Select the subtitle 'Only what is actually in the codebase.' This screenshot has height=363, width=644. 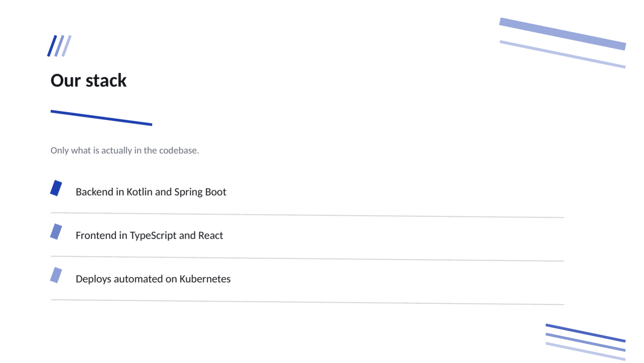(125, 150)
